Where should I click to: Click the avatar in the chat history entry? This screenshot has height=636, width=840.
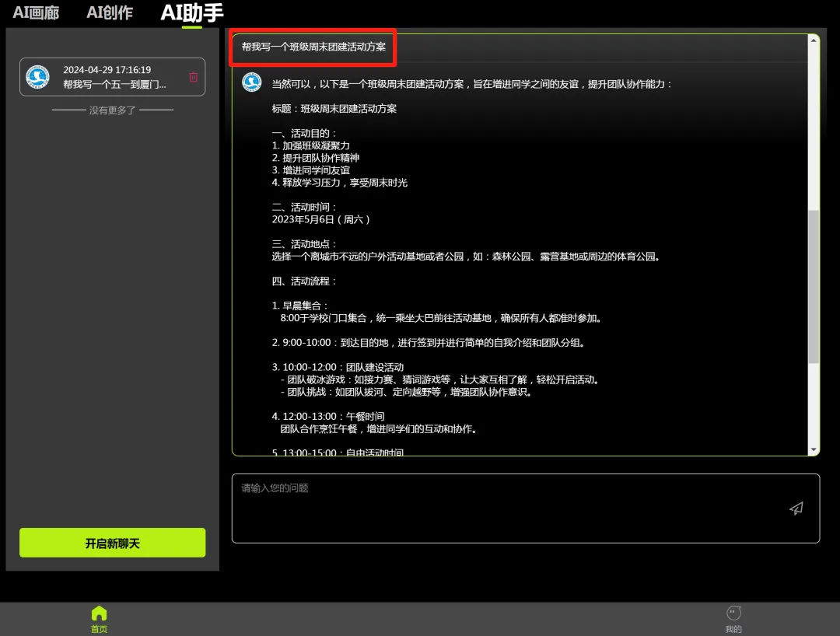(x=37, y=77)
